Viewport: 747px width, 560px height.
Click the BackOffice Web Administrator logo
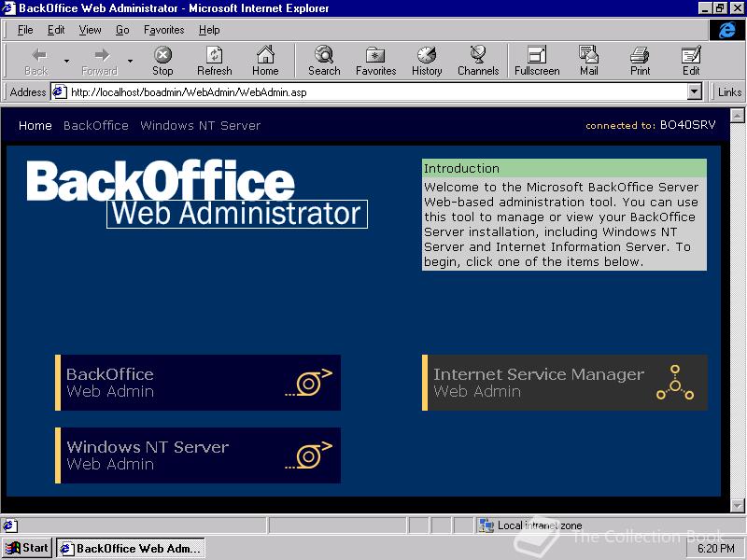tap(197, 194)
